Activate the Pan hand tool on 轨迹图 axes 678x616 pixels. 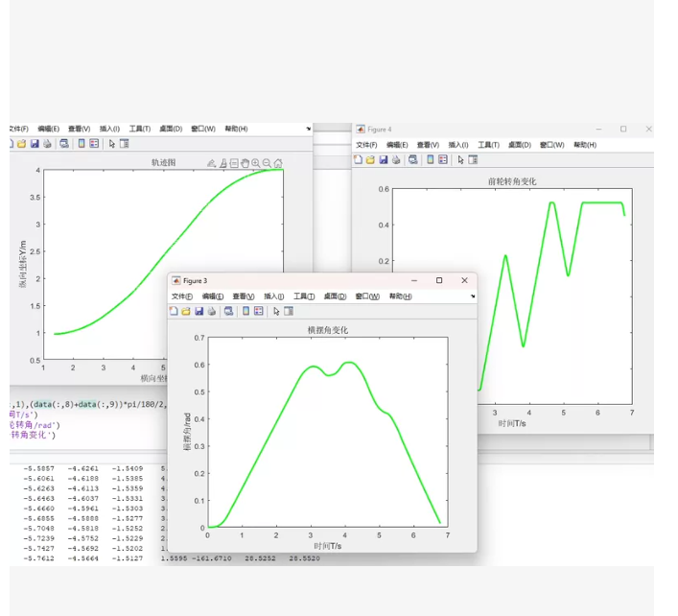tap(245, 163)
